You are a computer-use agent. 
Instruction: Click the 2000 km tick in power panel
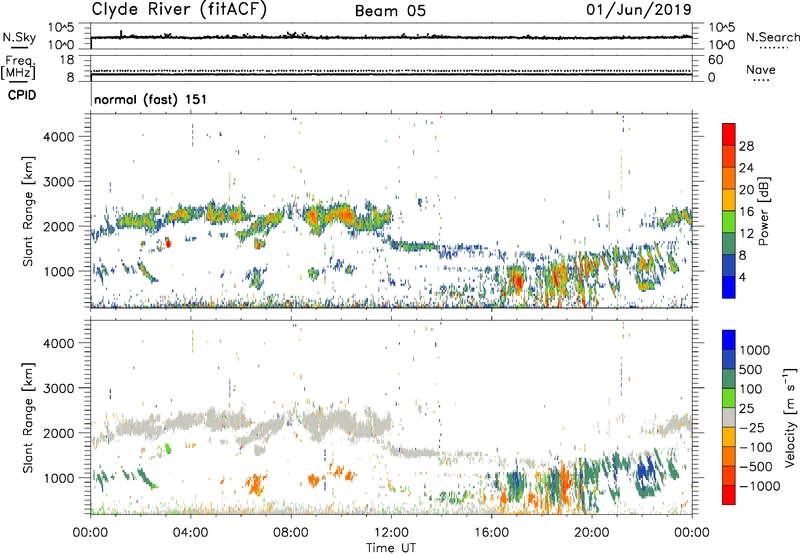(x=58, y=226)
